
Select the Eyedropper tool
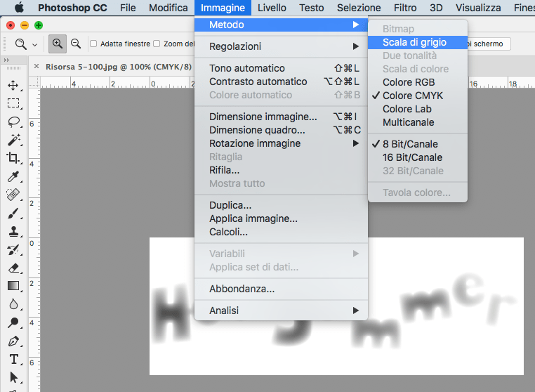tap(13, 176)
